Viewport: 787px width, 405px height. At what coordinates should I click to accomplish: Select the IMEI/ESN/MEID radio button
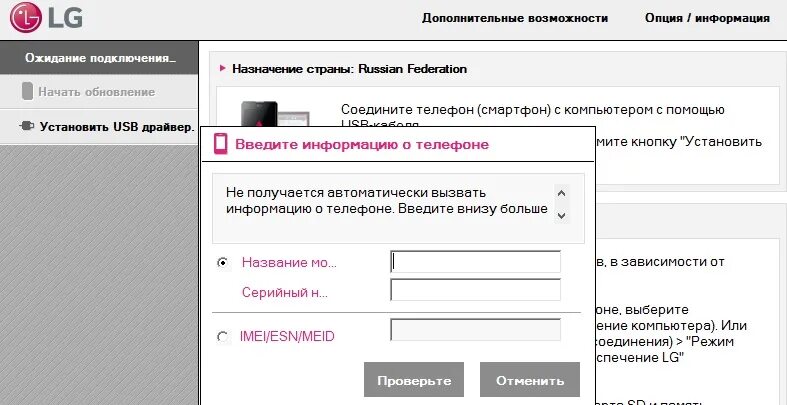tap(222, 336)
